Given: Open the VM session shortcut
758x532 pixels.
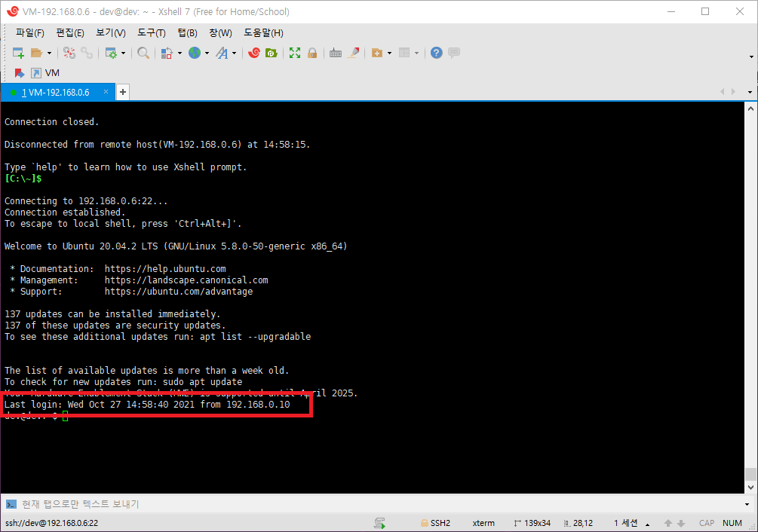Looking at the screenshot, I should (45, 73).
